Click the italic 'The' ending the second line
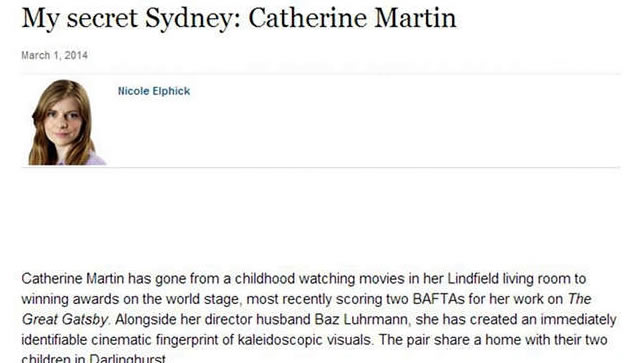 pyautogui.click(x=579, y=299)
